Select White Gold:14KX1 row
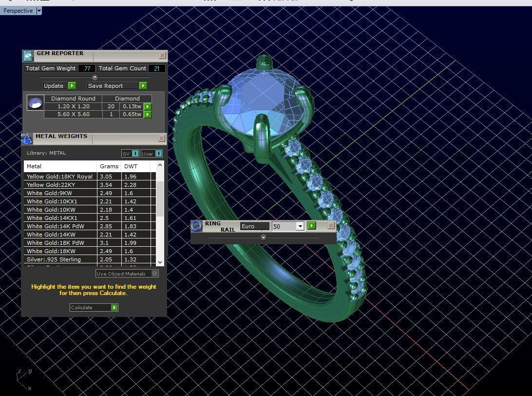532x396 pixels. 90,218
